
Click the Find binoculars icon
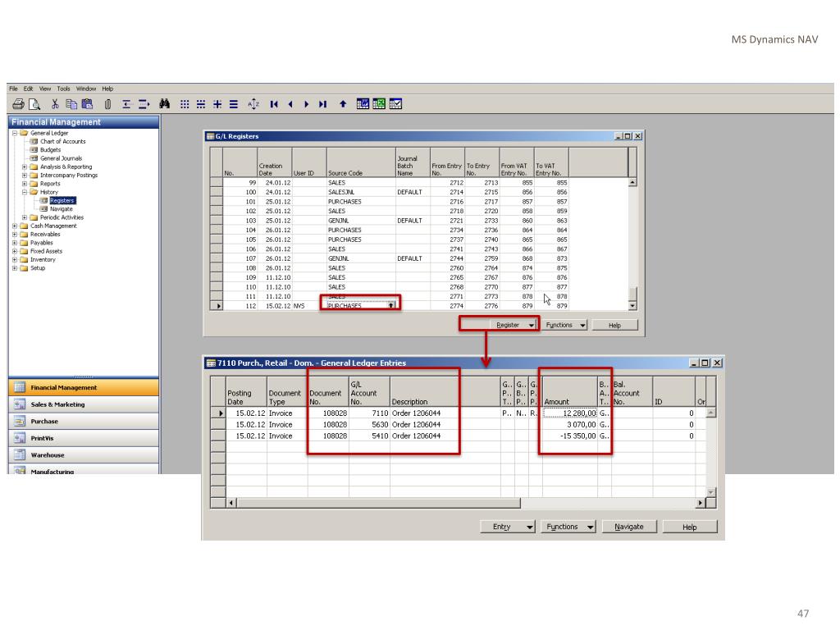163,104
